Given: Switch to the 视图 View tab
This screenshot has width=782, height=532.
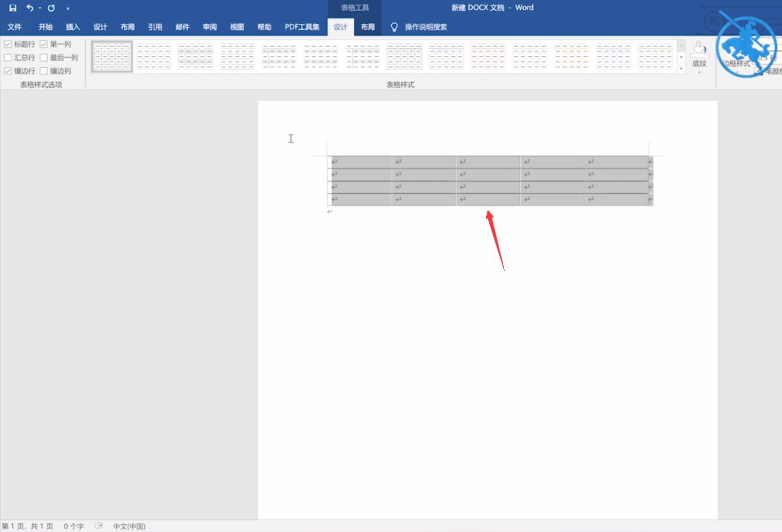Looking at the screenshot, I should (x=237, y=27).
